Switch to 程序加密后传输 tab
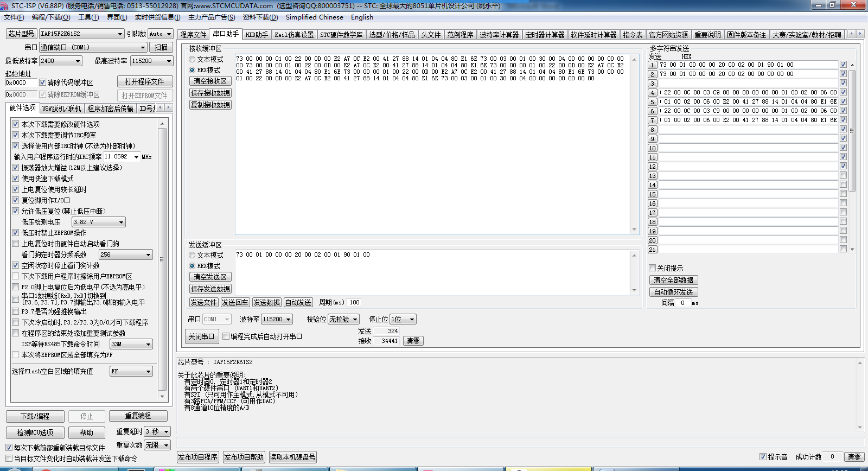This screenshot has width=868, height=471. (x=110, y=109)
